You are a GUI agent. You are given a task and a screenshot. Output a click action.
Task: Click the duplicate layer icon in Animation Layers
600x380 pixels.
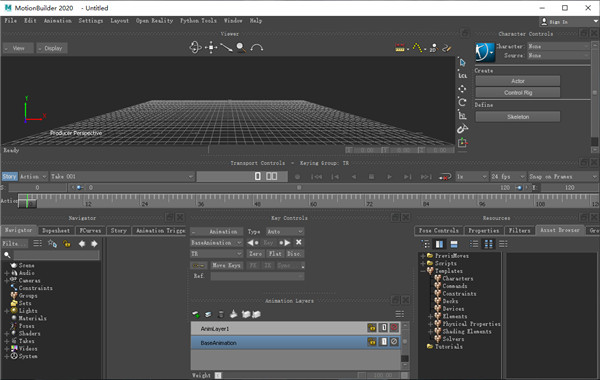[208, 314]
